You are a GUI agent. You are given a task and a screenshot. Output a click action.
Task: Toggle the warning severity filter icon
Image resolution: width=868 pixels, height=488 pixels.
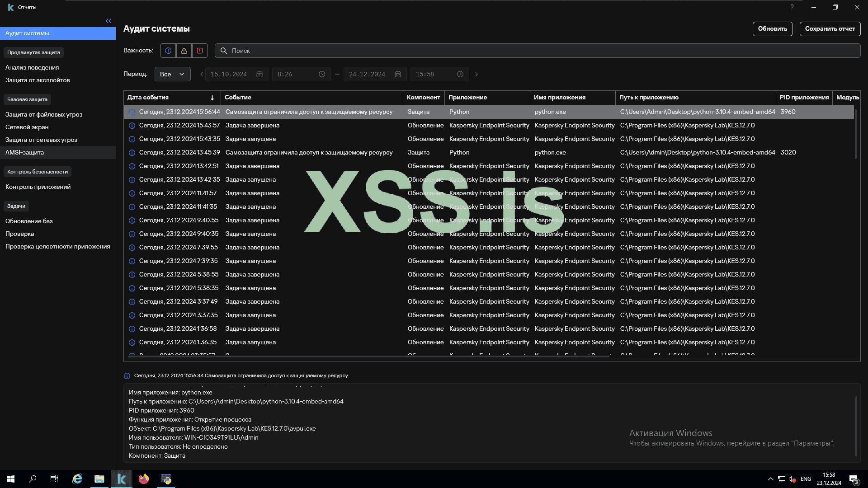184,51
